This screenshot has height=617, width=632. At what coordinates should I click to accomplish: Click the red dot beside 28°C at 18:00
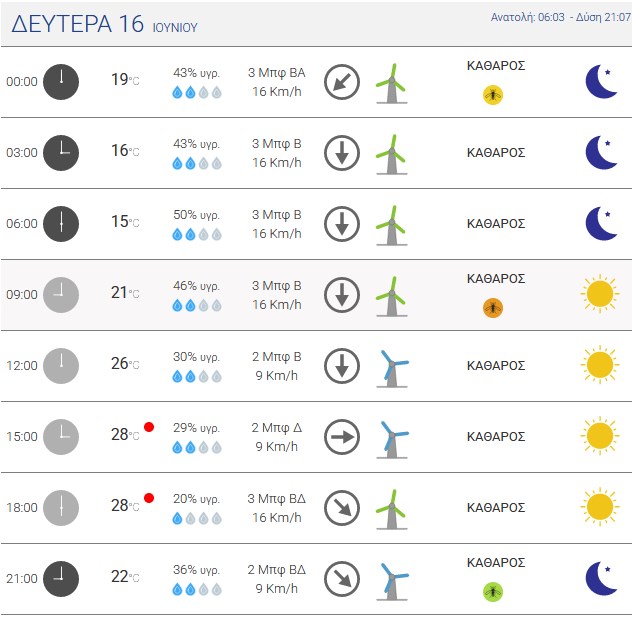(149, 498)
